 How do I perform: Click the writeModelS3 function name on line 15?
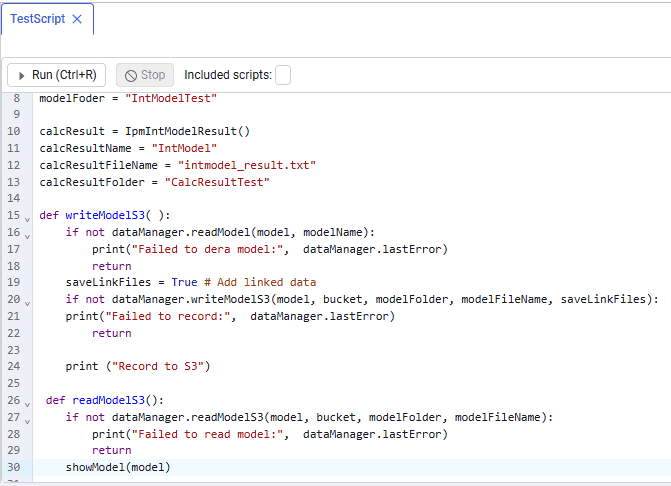pos(105,215)
